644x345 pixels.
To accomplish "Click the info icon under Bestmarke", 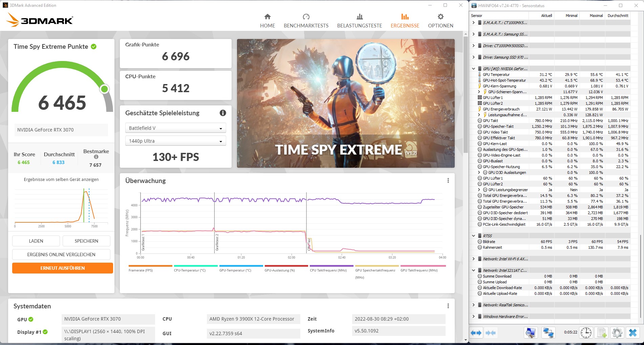I will pyautogui.click(x=96, y=157).
